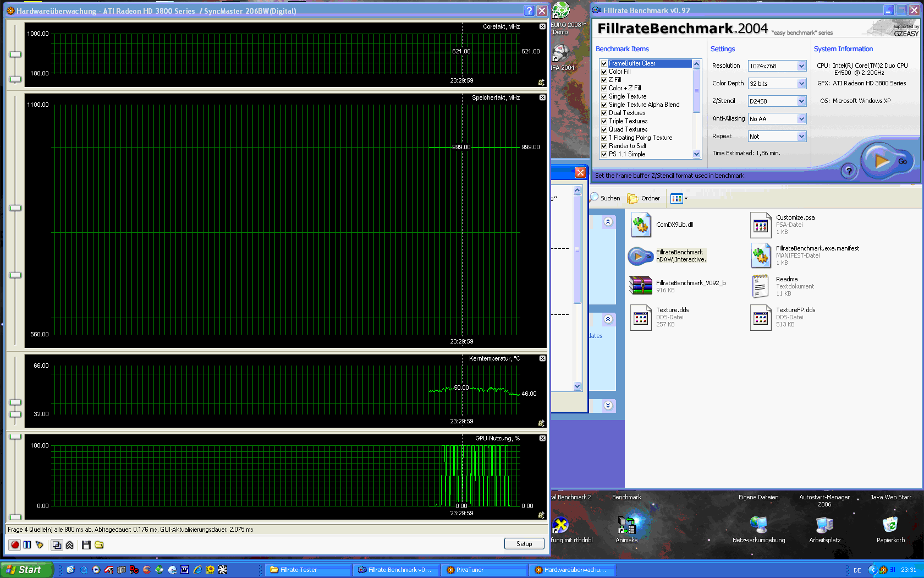Select the ComDX9Lib.dll file icon
Screen dimensions: 924x578
[x=641, y=225]
